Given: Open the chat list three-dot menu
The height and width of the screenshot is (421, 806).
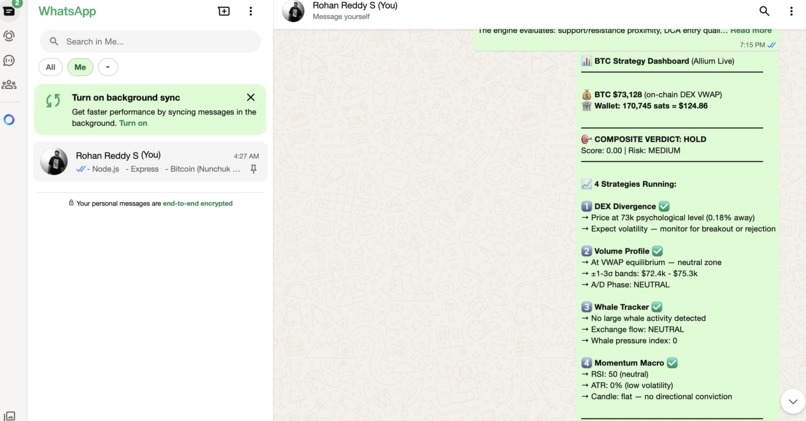Looking at the screenshot, I should pos(251,11).
